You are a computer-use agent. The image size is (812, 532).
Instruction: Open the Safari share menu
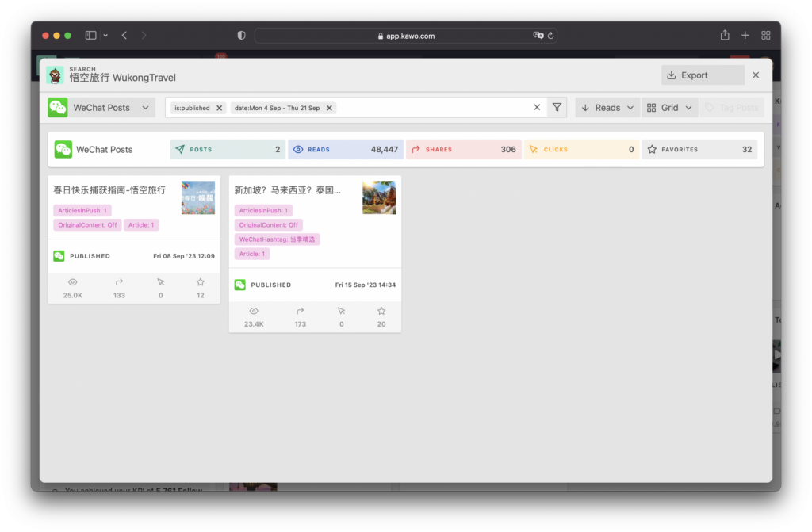coord(725,35)
